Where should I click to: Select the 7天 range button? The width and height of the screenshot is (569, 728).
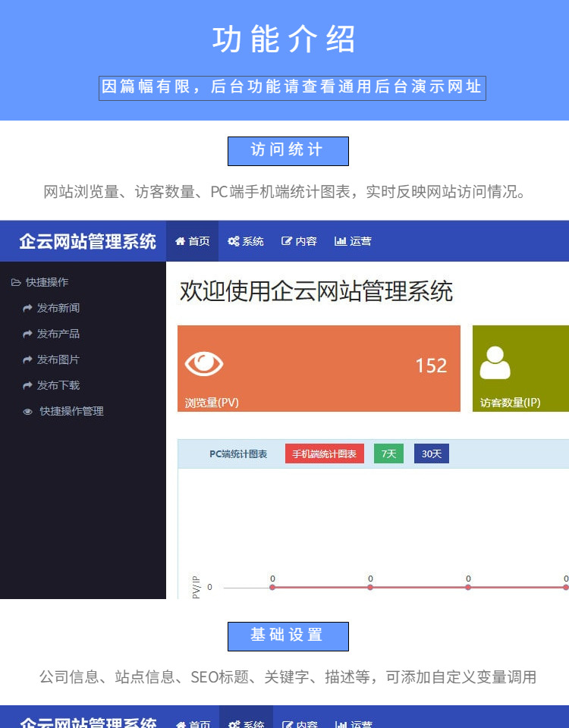pos(388,453)
